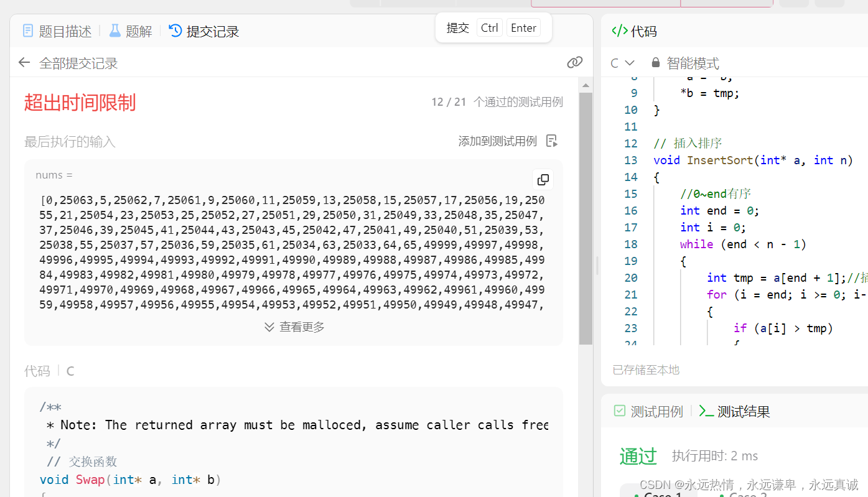The width and height of the screenshot is (868, 497).
Task: Go back via the left arrow icon
Action: [x=24, y=62]
